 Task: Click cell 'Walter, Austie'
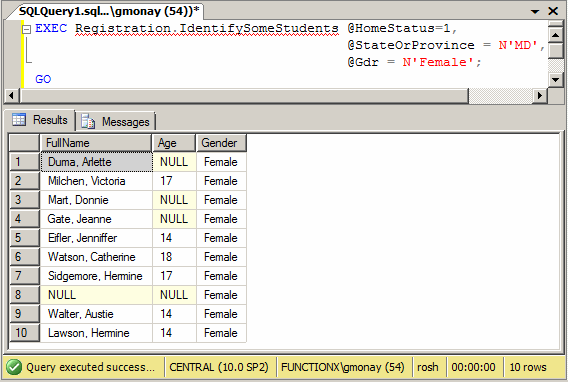(96, 314)
